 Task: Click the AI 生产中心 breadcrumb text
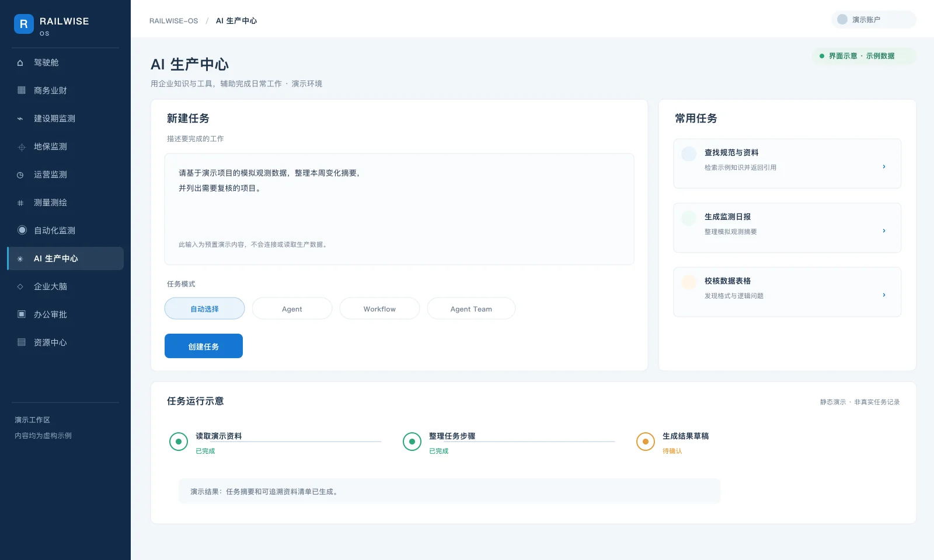click(x=236, y=21)
